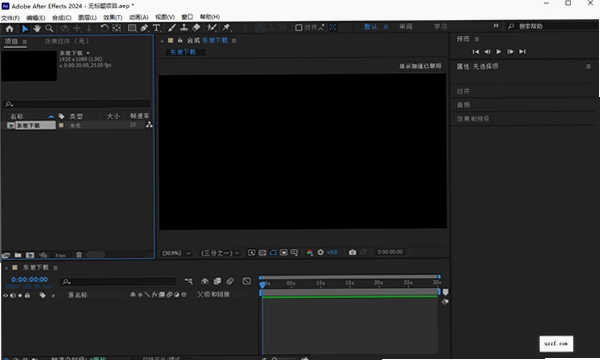Toggle the transparency grid in viewer
Viewport: 600px width, 360px height.
[262, 252]
